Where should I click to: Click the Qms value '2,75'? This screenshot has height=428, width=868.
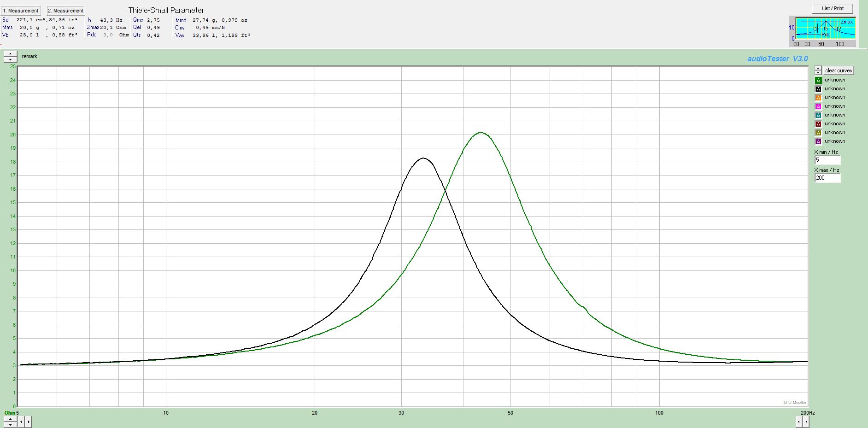pos(153,20)
